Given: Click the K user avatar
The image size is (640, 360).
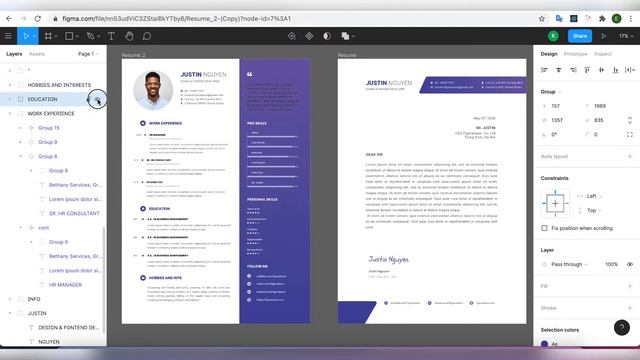Looking at the screenshot, I should point(553,36).
